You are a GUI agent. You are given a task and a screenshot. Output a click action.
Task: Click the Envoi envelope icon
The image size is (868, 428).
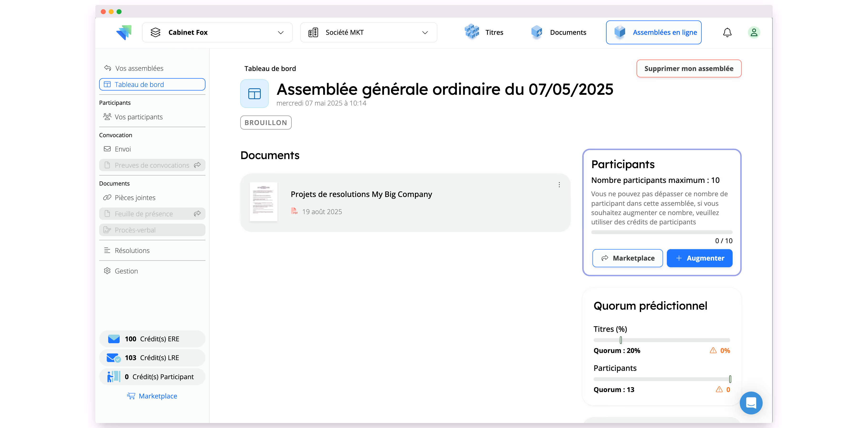(x=107, y=149)
